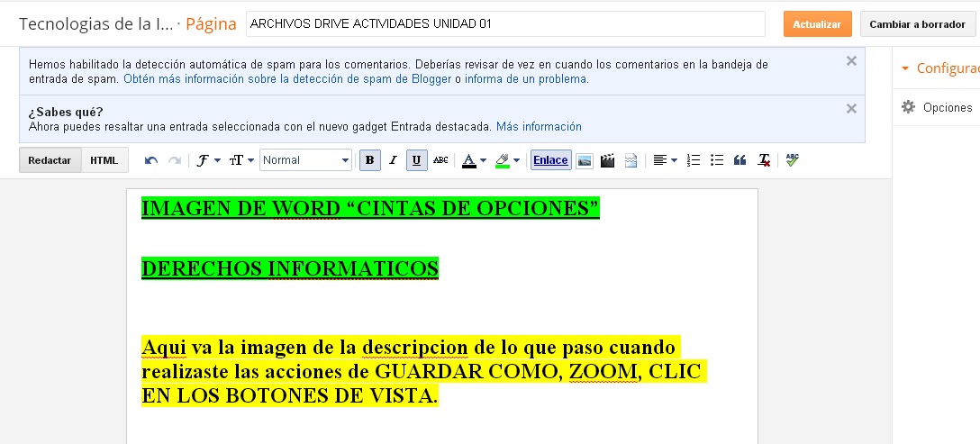980x444 pixels.
Task: Click the page title input field
Action: [x=505, y=24]
